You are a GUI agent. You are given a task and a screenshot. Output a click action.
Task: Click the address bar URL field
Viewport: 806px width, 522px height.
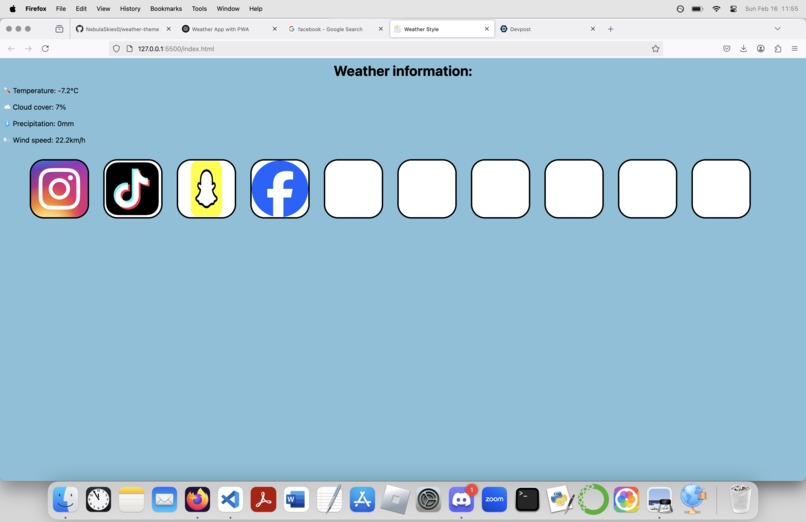[x=386, y=48]
